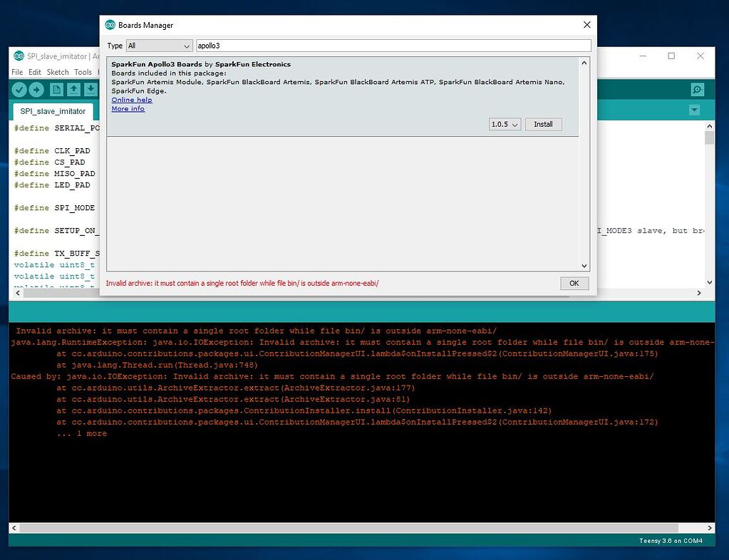Click the Open sketch icon
The image size is (729, 560).
[74, 89]
